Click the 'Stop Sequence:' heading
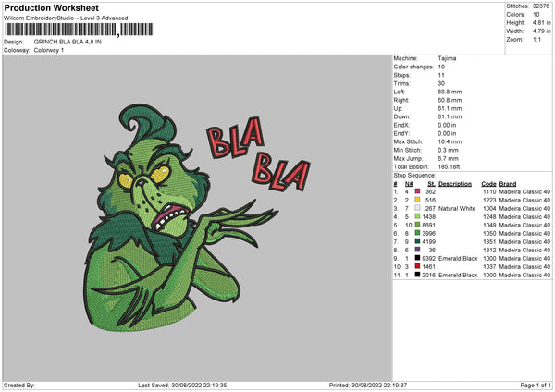Image resolution: width=555 pixels, height=392 pixels. point(414,175)
